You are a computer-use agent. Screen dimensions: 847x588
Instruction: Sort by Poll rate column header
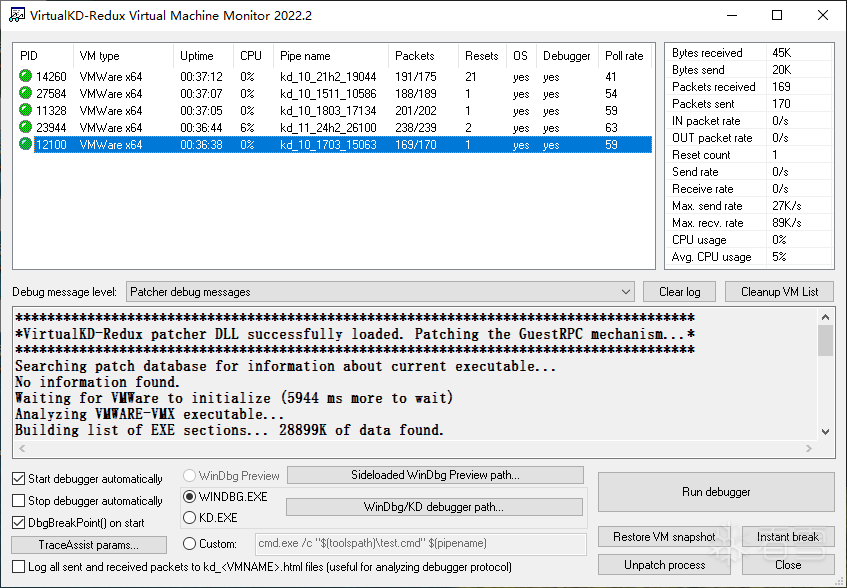(625, 56)
